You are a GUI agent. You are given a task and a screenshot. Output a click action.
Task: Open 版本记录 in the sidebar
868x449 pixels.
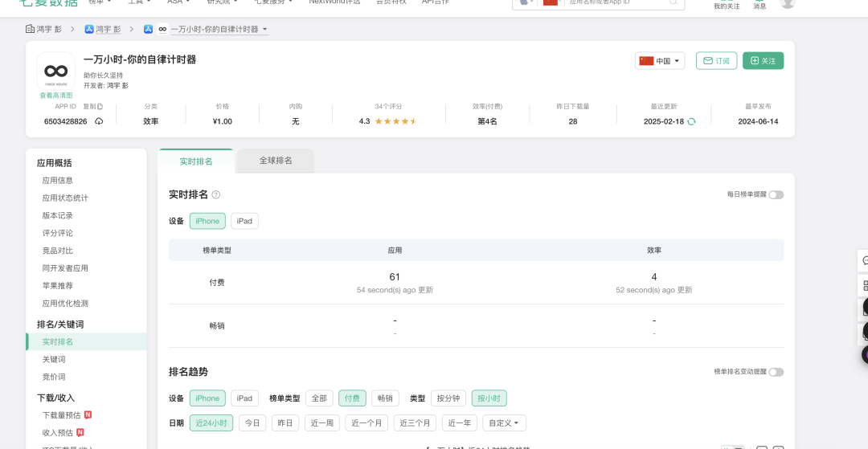pyautogui.click(x=58, y=215)
